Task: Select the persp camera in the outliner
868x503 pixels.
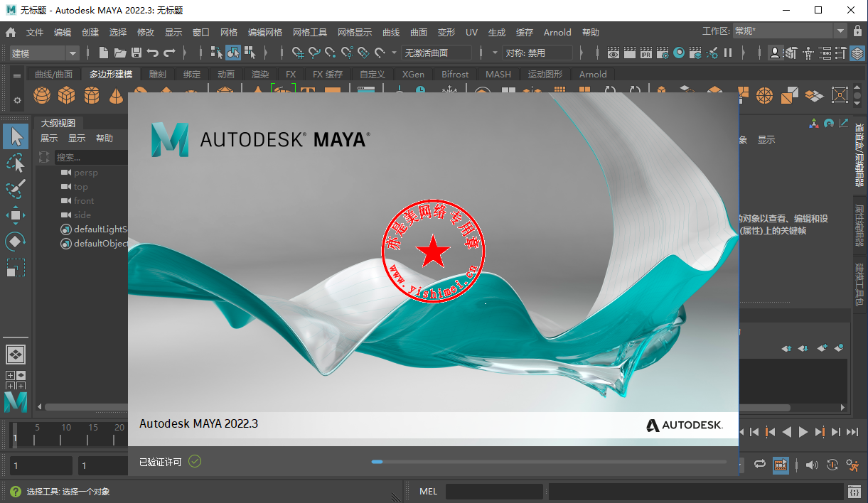Action: point(86,173)
